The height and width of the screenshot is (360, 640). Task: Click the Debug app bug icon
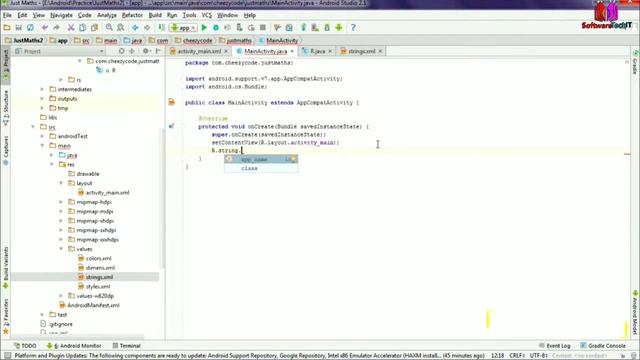point(216,28)
